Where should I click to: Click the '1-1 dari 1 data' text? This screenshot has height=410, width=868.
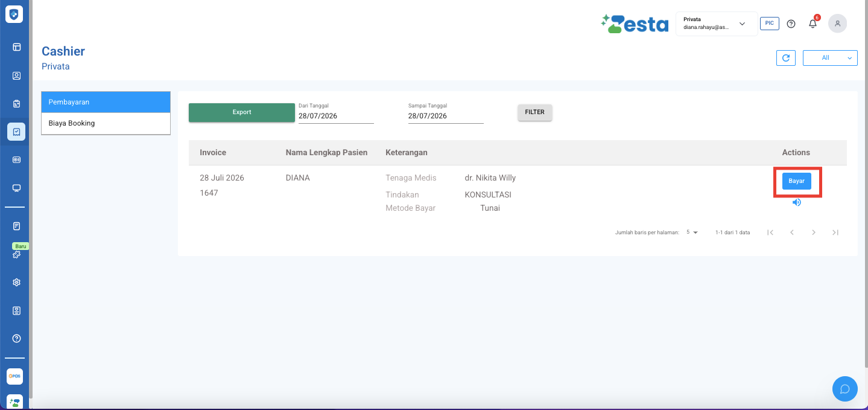(732, 232)
